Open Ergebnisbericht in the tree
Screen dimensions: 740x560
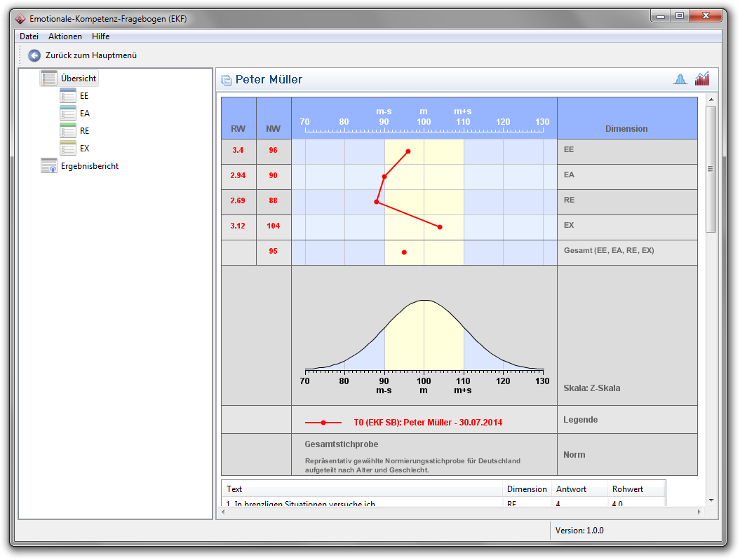point(90,166)
